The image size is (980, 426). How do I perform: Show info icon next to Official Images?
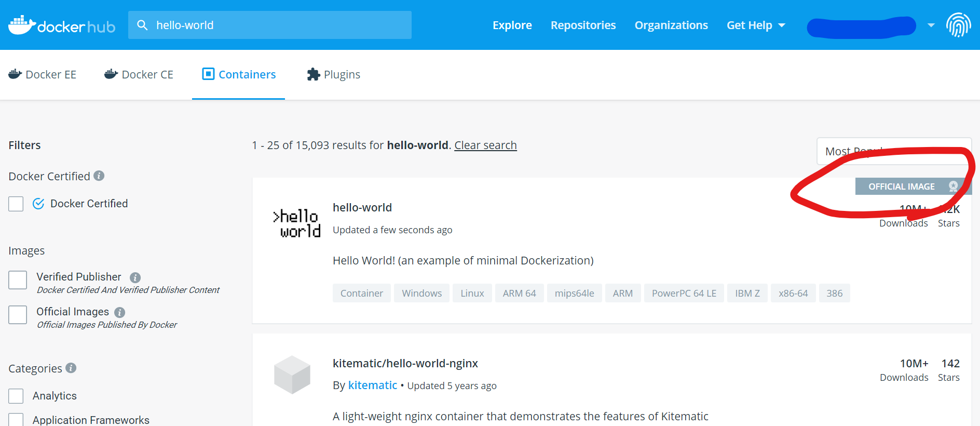[119, 312]
